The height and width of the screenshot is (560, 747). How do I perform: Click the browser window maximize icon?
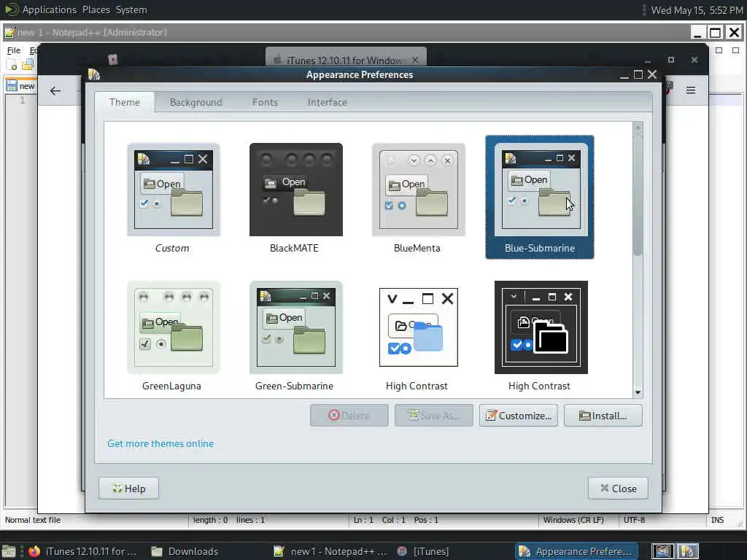[x=671, y=60]
